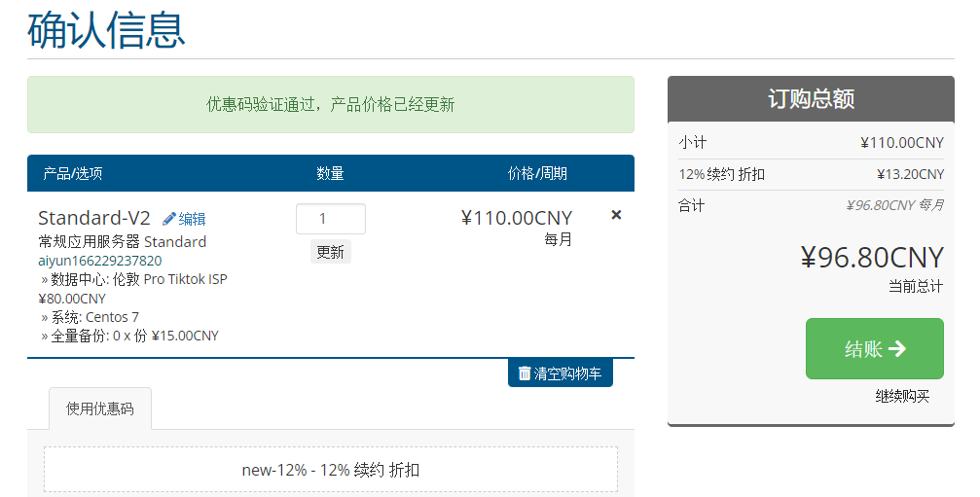The width and height of the screenshot is (980, 497).
Task: Click the 系统: Centos 7 line
Action: (90, 317)
